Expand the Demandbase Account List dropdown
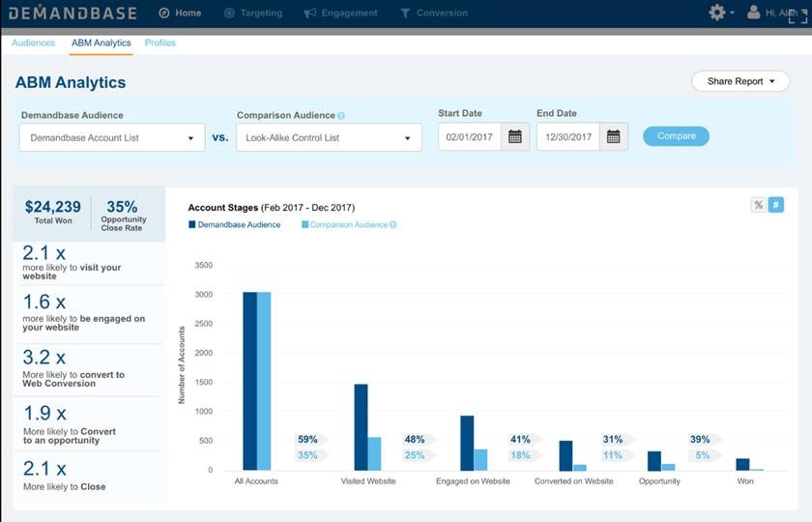Viewport: 812px width, 522px height. click(112, 137)
